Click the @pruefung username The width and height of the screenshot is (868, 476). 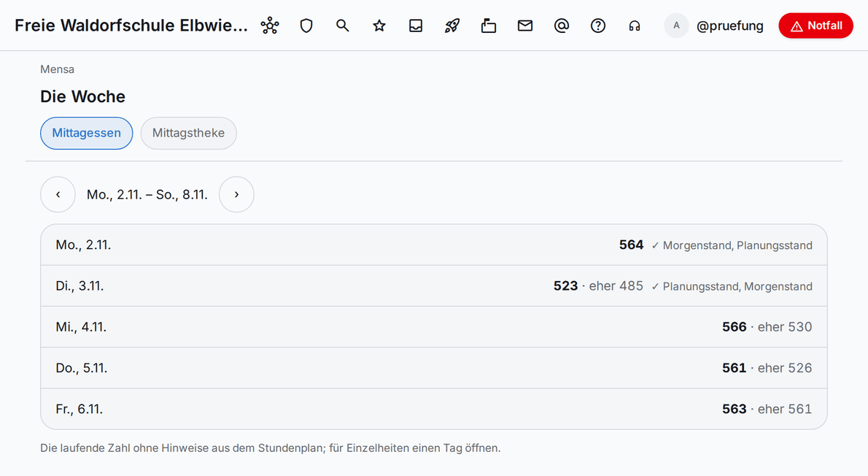click(729, 26)
